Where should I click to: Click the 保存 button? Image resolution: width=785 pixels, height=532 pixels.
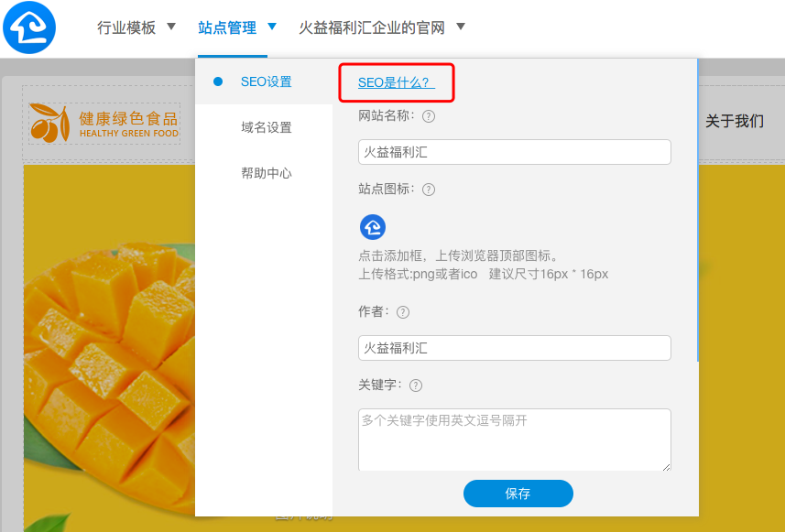point(518,494)
